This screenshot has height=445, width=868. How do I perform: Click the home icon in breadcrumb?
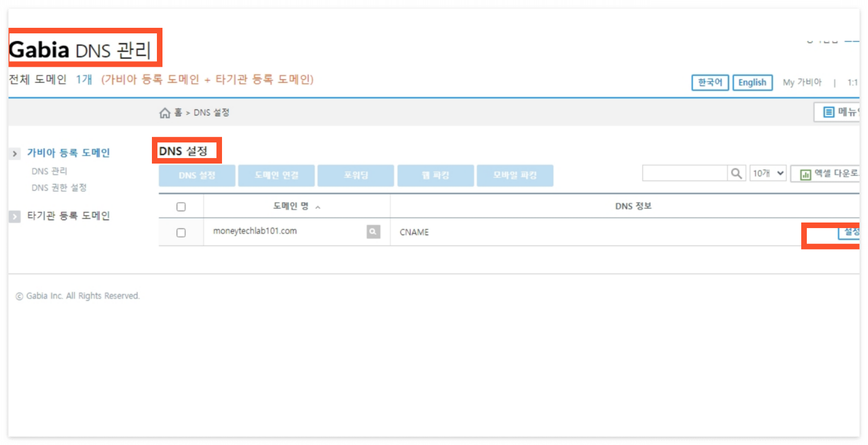(165, 113)
